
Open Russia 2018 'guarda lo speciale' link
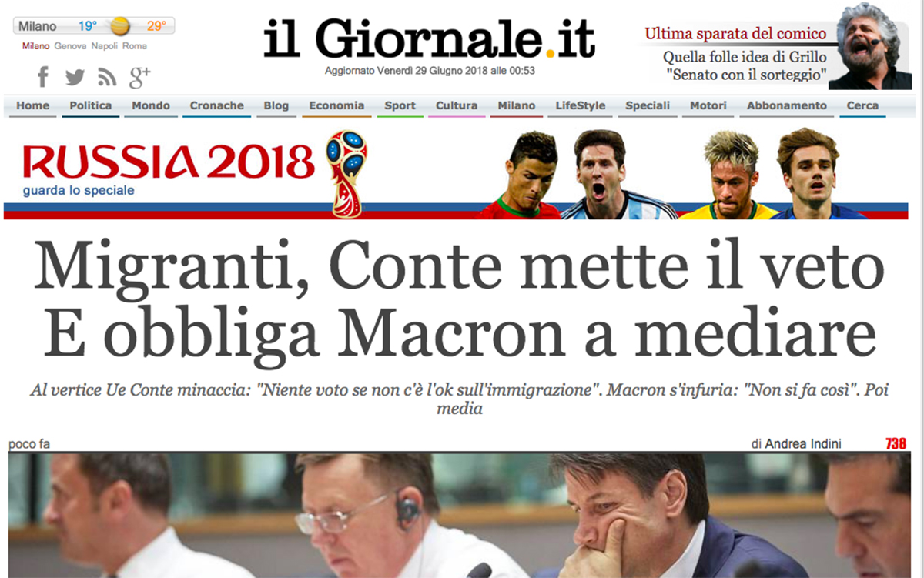[x=79, y=191]
